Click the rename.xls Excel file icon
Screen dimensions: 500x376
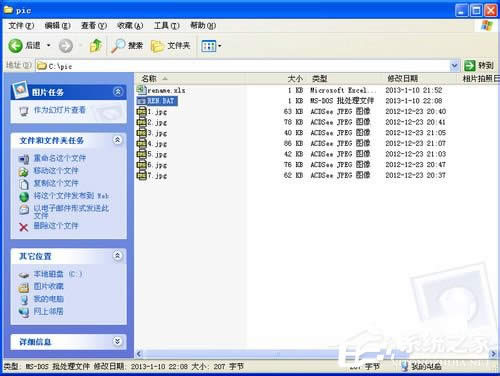click(142, 90)
